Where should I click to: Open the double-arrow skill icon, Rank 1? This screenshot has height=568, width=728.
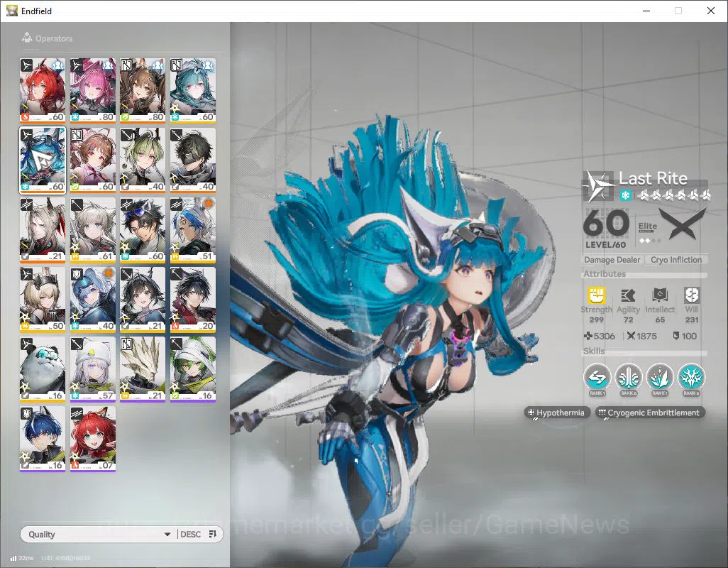pyautogui.click(x=597, y=378)
